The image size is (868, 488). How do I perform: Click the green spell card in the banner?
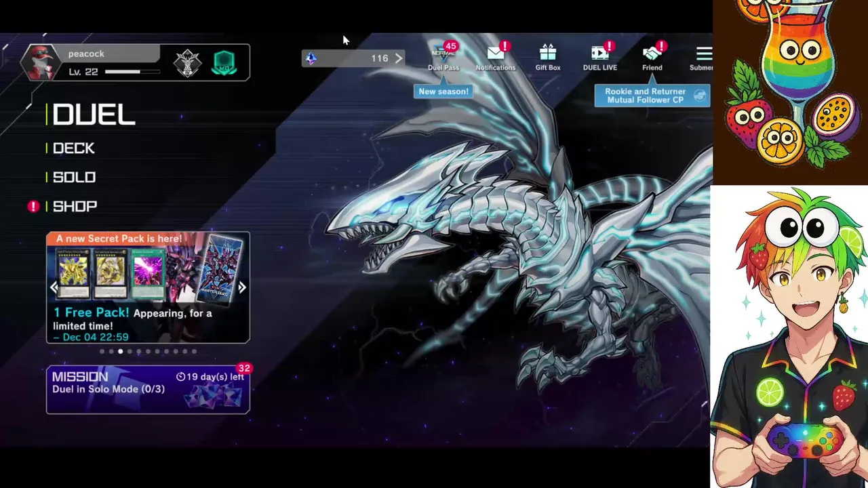pos(147,273)
